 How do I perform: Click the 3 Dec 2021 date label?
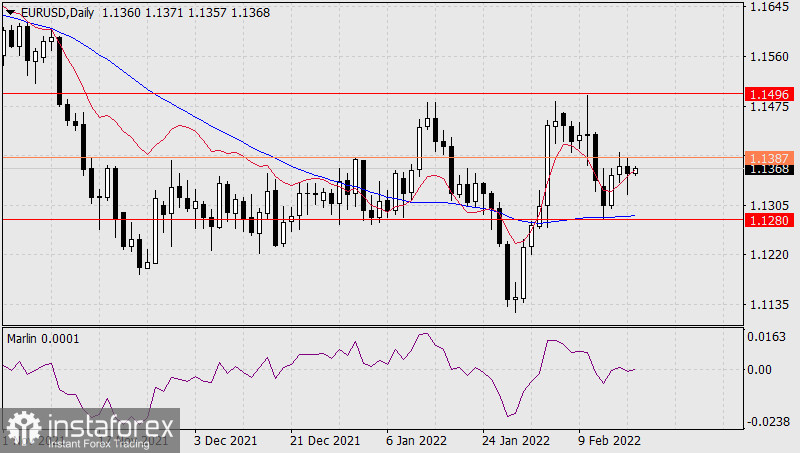(226, 440)
